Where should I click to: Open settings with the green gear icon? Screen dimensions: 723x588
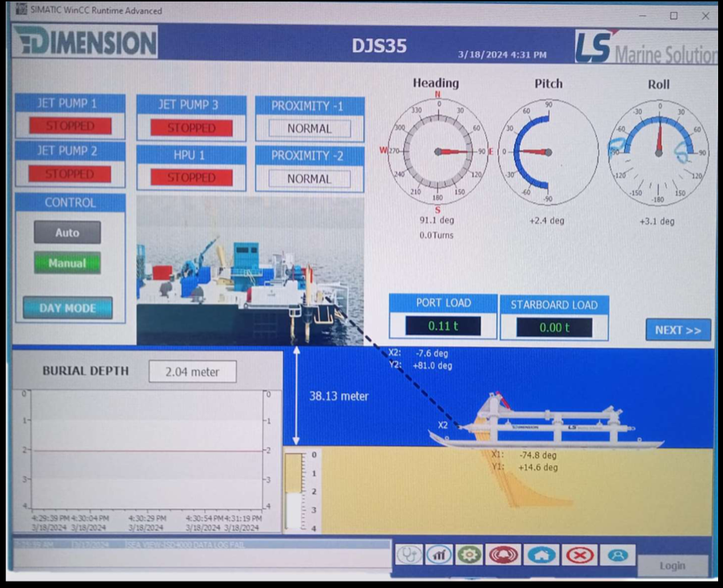tap(469, 554)
